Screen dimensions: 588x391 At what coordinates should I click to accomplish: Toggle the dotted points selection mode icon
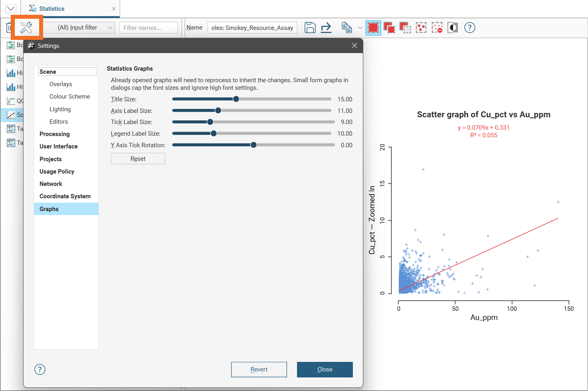421,28
